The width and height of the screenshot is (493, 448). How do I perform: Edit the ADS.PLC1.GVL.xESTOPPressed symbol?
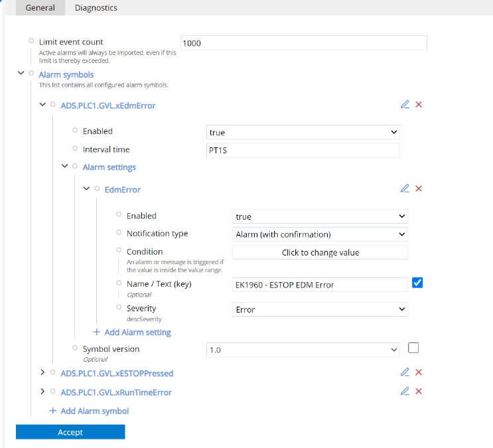[x=405, y=372]
